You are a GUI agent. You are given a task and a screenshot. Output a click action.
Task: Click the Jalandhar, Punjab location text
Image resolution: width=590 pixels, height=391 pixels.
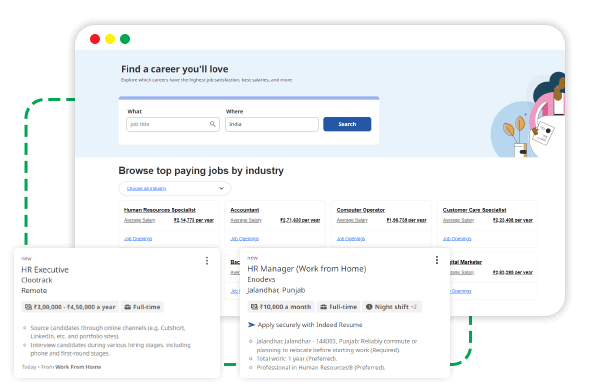pos(276,290)
